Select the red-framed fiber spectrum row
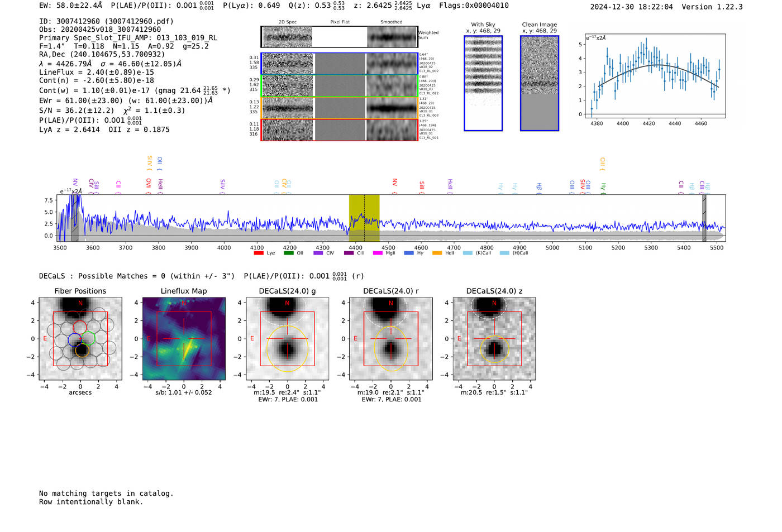 coord(340,130)
